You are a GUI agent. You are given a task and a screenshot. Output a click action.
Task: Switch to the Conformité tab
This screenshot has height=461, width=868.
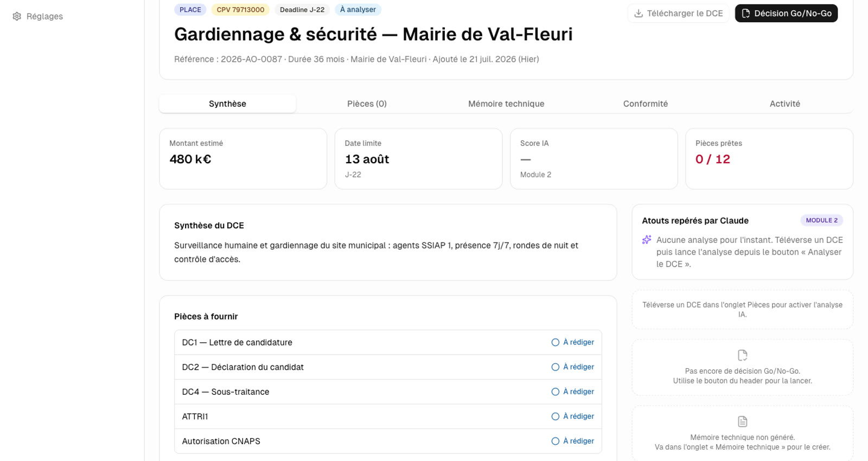[646, 104]
